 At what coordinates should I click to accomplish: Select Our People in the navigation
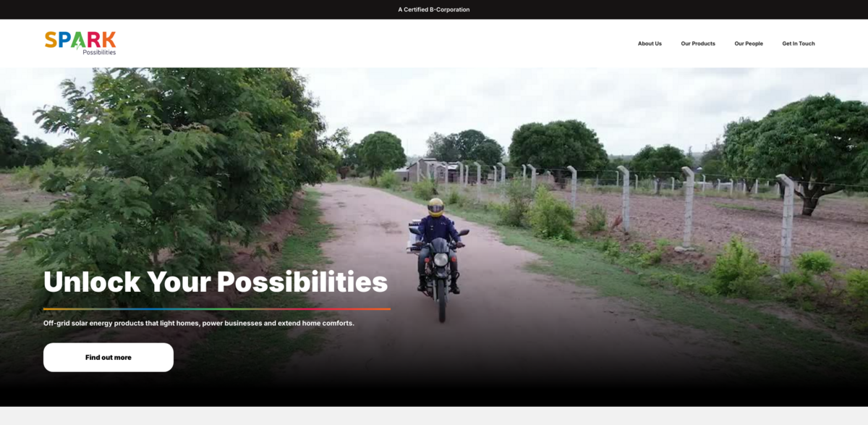pyautogui.click(x=749, y=43)
